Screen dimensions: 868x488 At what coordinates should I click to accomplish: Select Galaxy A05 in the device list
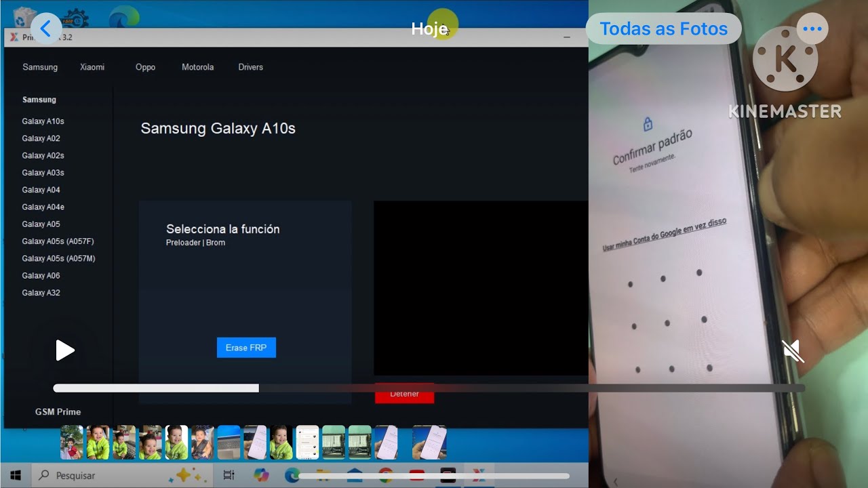pyautogui.click(x=41, y=224)
